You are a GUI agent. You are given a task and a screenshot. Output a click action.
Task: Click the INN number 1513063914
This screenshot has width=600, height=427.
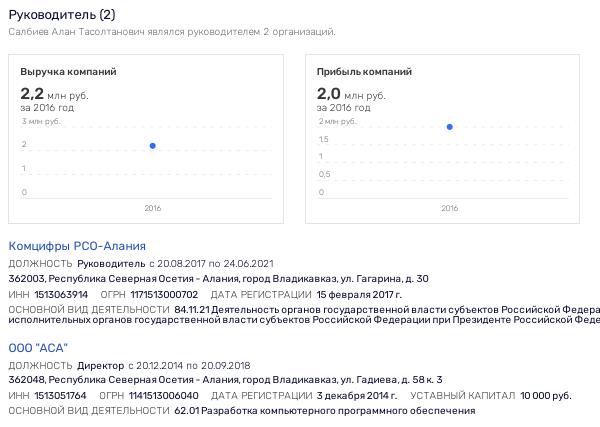[61, 295]
